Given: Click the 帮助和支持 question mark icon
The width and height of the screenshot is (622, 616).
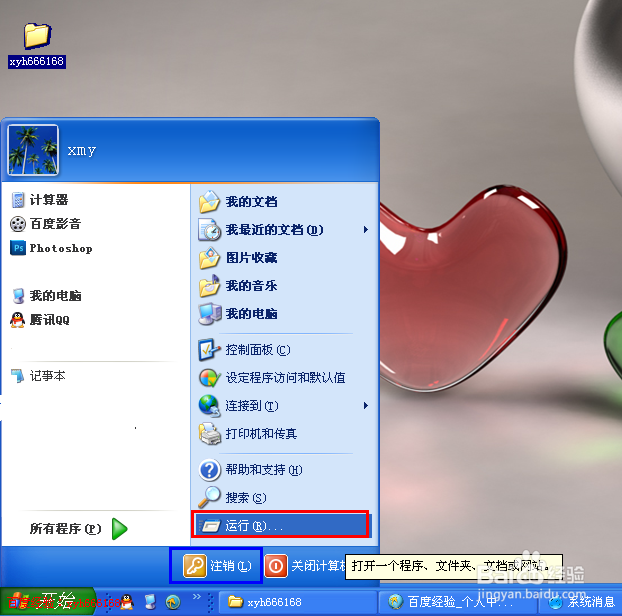Looking at the screenshot, I should pyautogui.click(x=209, y=470).
